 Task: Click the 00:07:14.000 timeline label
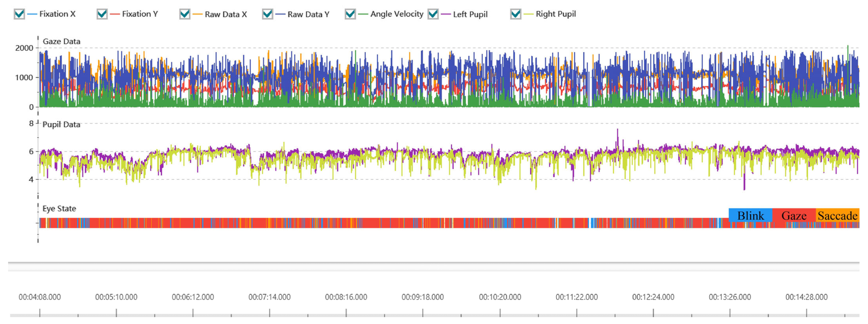click(270, 297)
